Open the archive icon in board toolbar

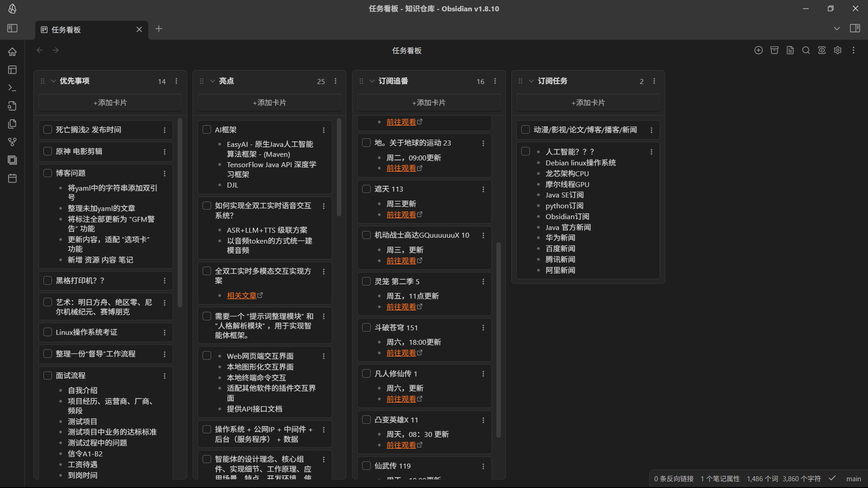click(774, 51)
